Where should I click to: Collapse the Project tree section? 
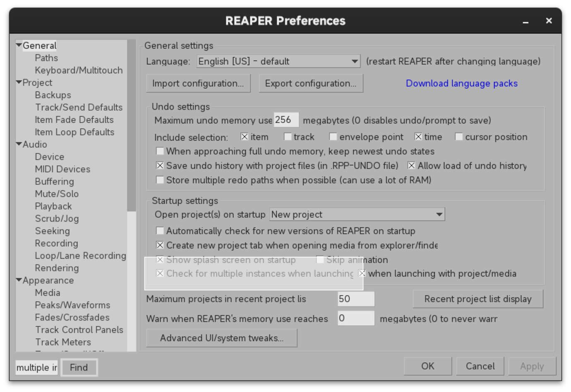pyautogui.click(x=19, y=82)
